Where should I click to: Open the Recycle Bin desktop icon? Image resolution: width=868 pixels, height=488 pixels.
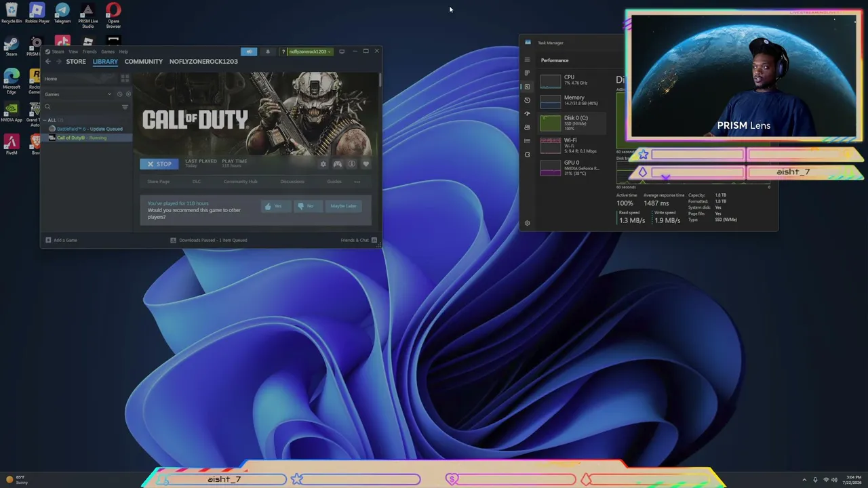click(x=12, y=13)
